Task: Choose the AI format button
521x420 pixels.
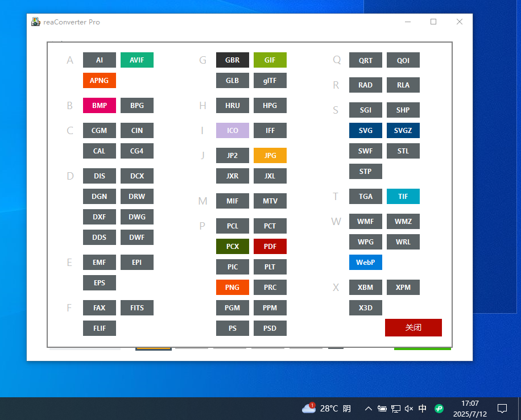Action: pyautogui.click(x=100, y=60)
